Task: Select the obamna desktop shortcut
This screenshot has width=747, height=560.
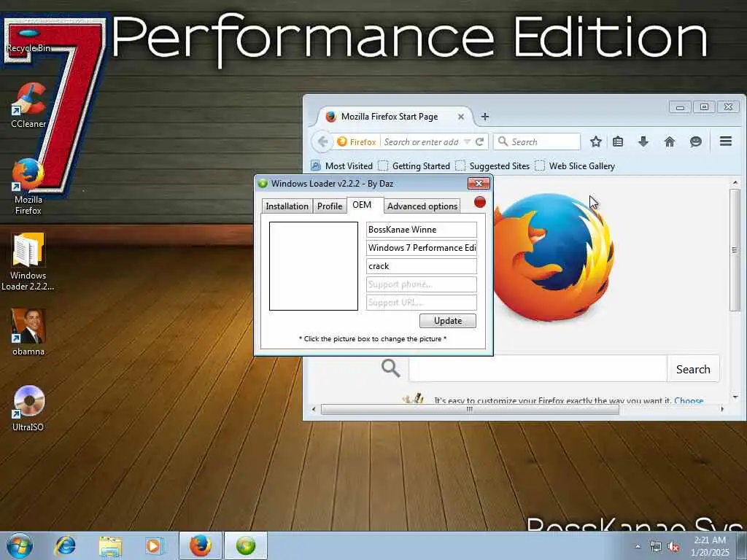Action: (28, 332)
